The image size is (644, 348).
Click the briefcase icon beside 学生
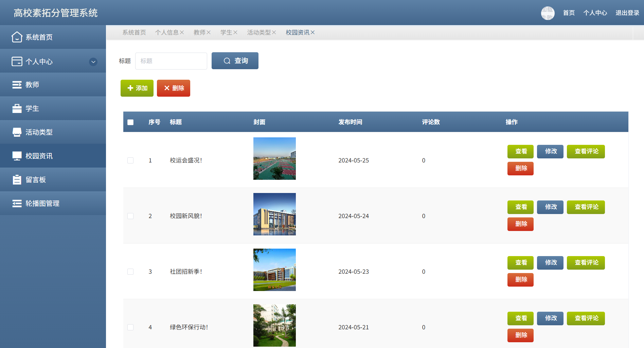click(17, 108)
